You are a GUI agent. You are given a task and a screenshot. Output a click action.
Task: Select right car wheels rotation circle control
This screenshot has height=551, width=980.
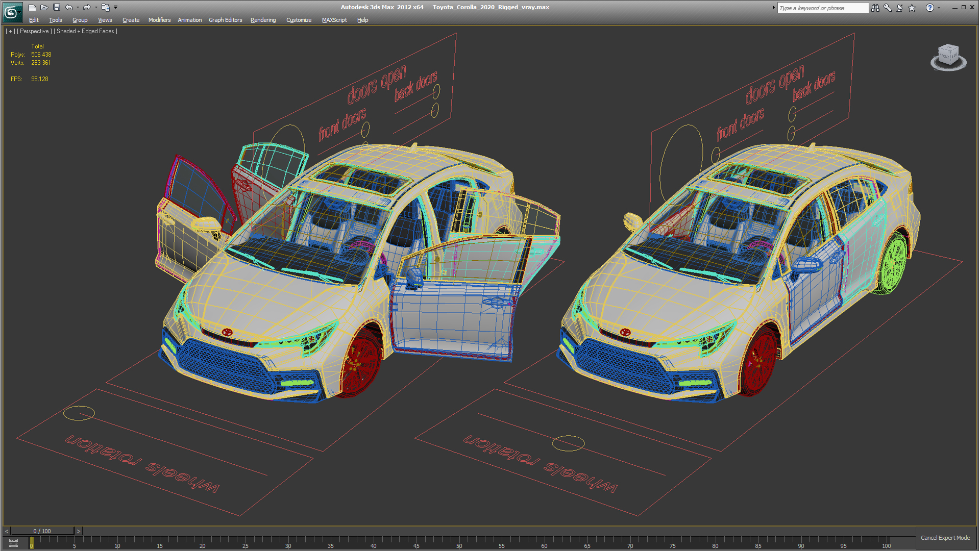pos(568,443)
